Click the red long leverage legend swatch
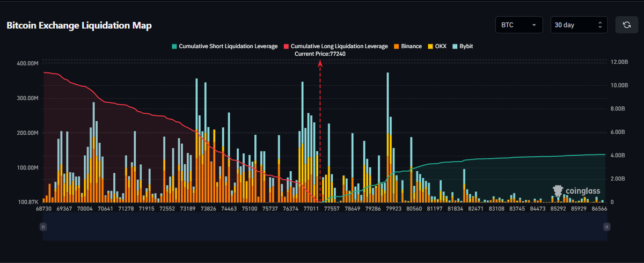The image size is (644, 263). [x=286, y=47]
